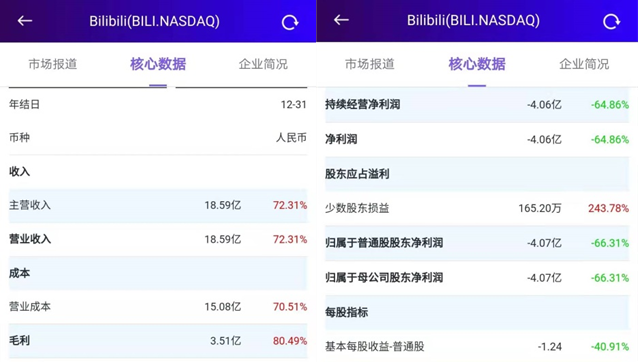Select the 归属于普通股股东净利润 row label

point(384,243)
